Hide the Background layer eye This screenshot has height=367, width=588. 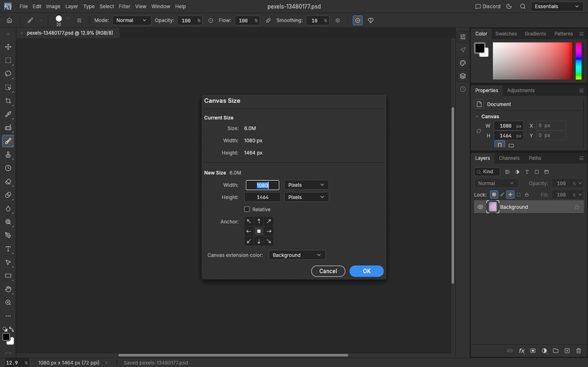(x=480, y=207)
